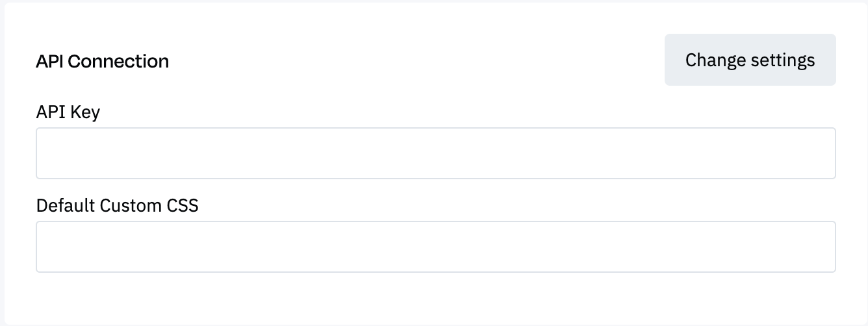Screen dimensions: 868x326
Task: Click the Default Custom CSS label
Action: coord(117,206)
